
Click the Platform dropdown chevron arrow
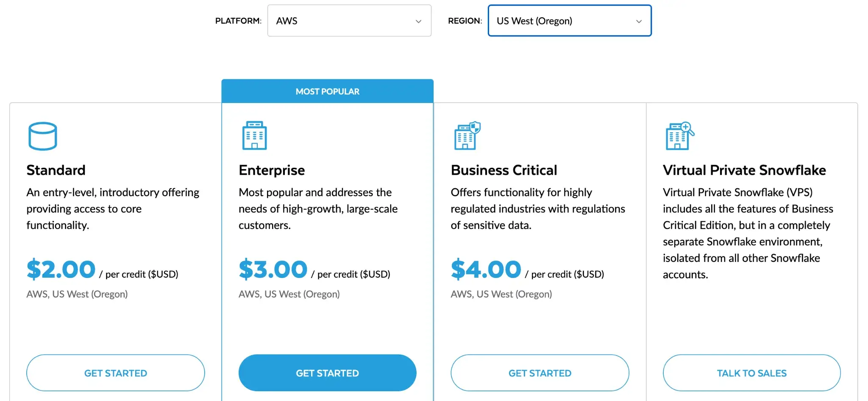418,21
